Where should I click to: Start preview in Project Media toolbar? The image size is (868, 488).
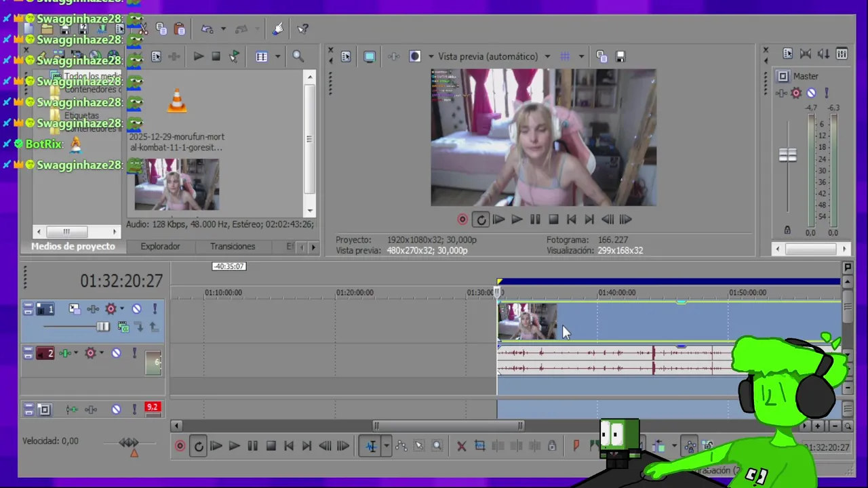coord(198,57)
